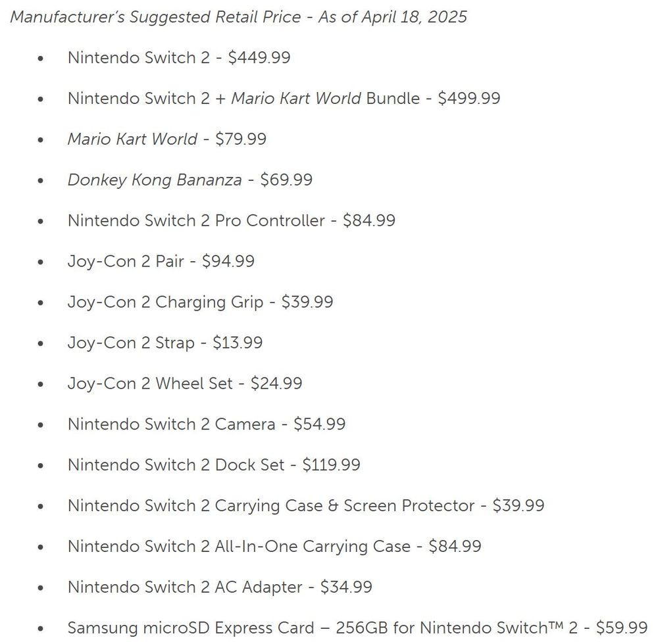Select the Donkey Kong Bananza price line
Viewport: 658px width, 644px height.
190,180
